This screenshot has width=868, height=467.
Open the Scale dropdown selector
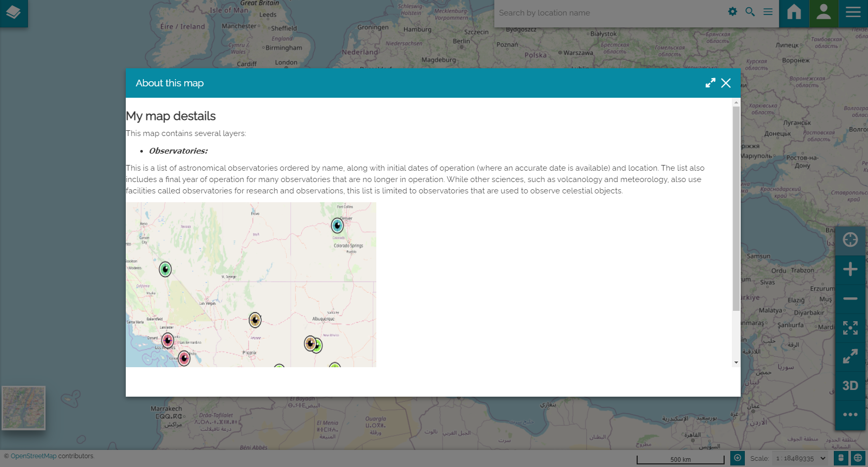[x=801, y=459]
